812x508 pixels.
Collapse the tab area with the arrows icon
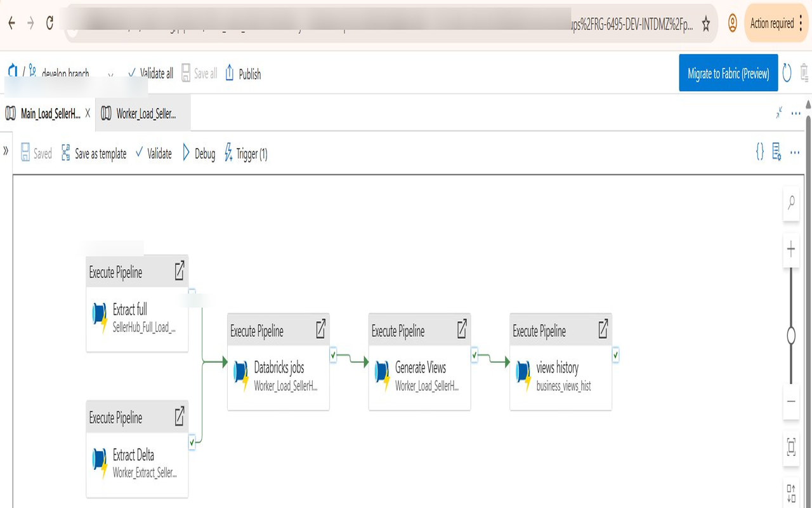point(779,112)
